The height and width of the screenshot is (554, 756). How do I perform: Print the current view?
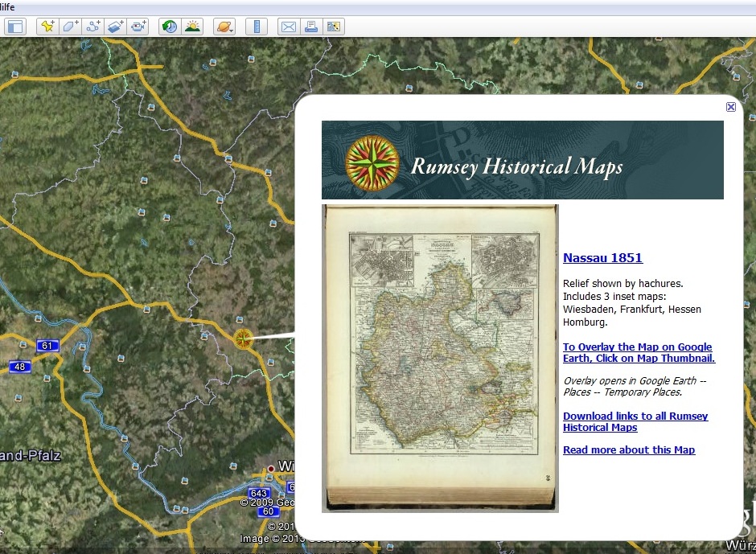pos(311,27)
